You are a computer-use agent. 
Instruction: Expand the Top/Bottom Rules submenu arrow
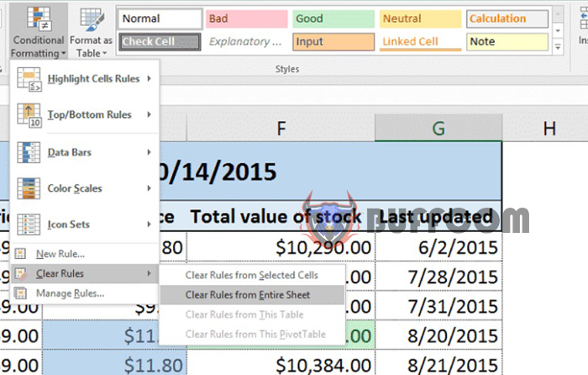pyautogui.click(x=150, y=114)
